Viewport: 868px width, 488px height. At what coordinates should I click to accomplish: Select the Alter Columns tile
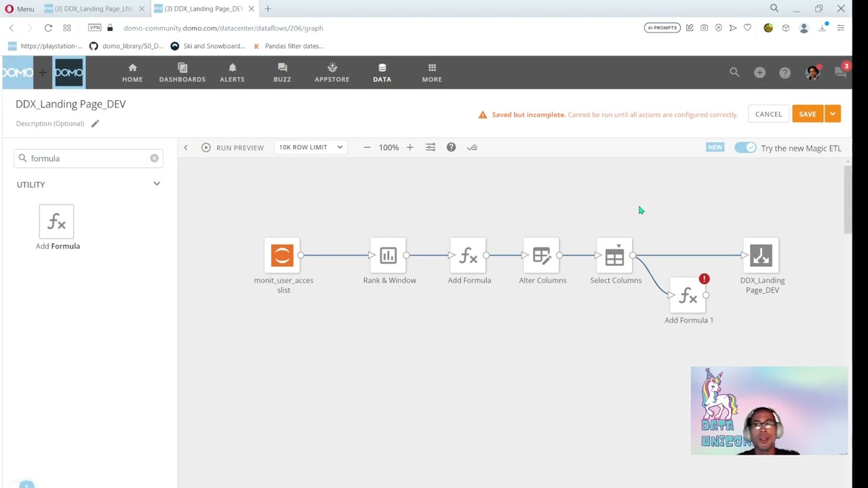pyautogui.click(x=541, y=256)
